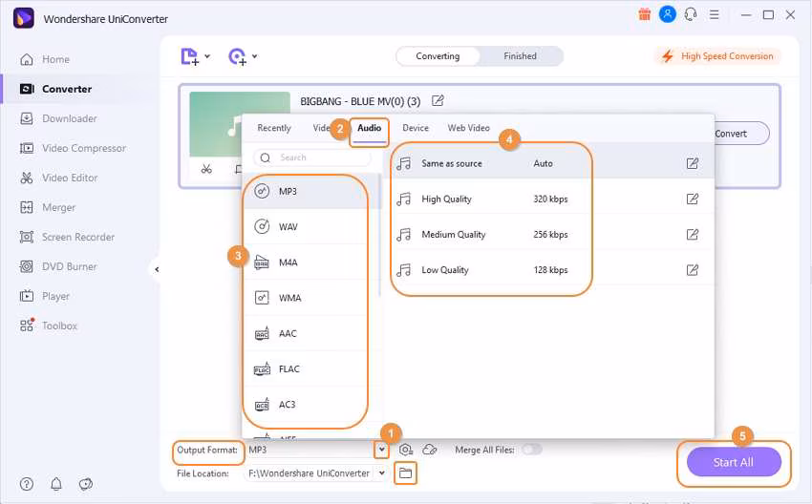Choose WMA audio format
Viewport: 812px width, 504px height.
click(x=310, y=298)
